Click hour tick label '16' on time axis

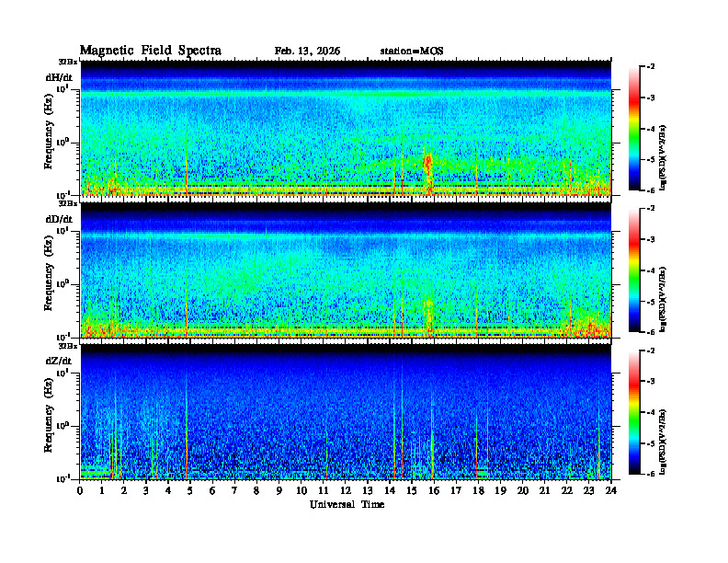point(434,491)
